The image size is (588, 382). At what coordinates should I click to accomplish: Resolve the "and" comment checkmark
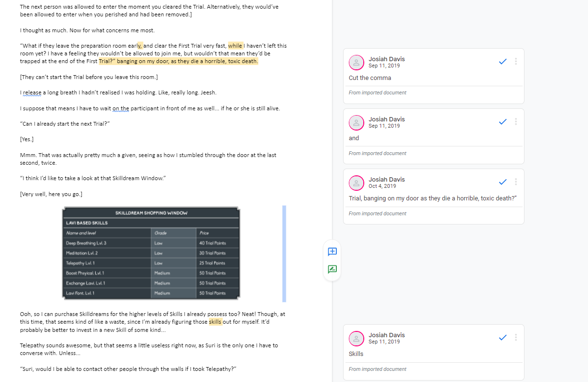click(x=503, y=121)
